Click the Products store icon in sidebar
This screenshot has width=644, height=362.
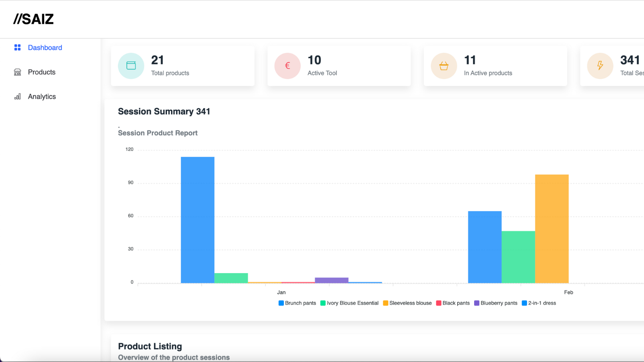(17, 72)
